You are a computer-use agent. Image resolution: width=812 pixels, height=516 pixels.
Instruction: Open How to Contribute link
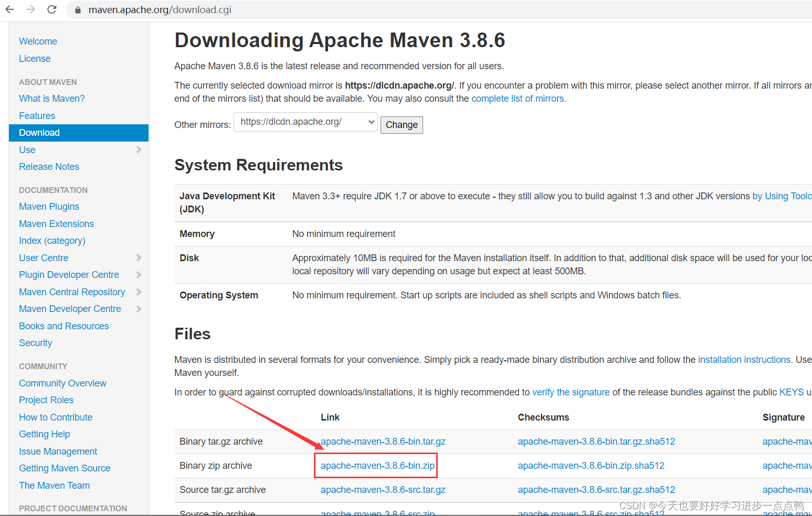coord(56,417)
